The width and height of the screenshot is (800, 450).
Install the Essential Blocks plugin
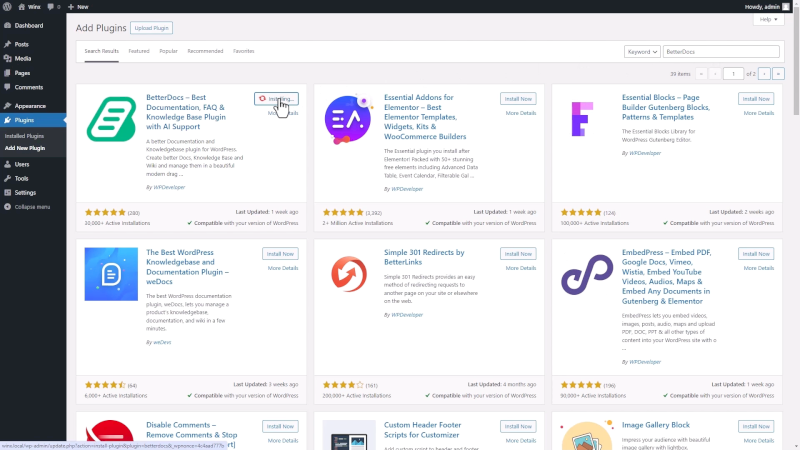point(756,99)
